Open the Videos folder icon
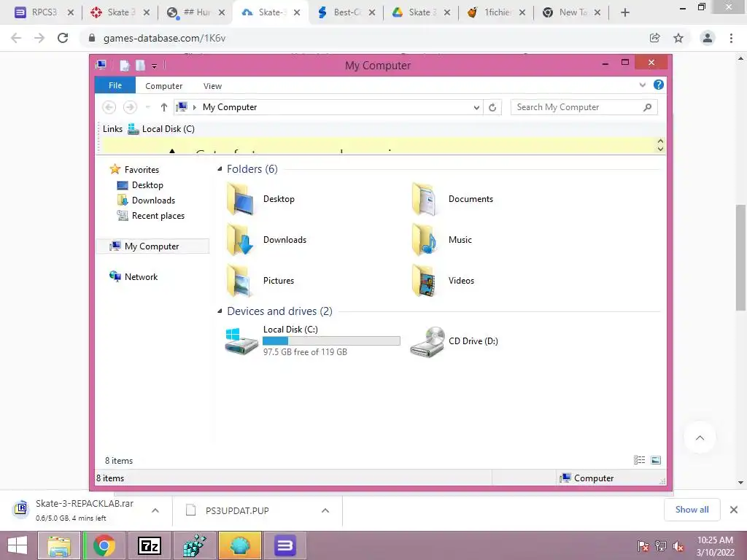The image size is (747, 560). (425, 281)
